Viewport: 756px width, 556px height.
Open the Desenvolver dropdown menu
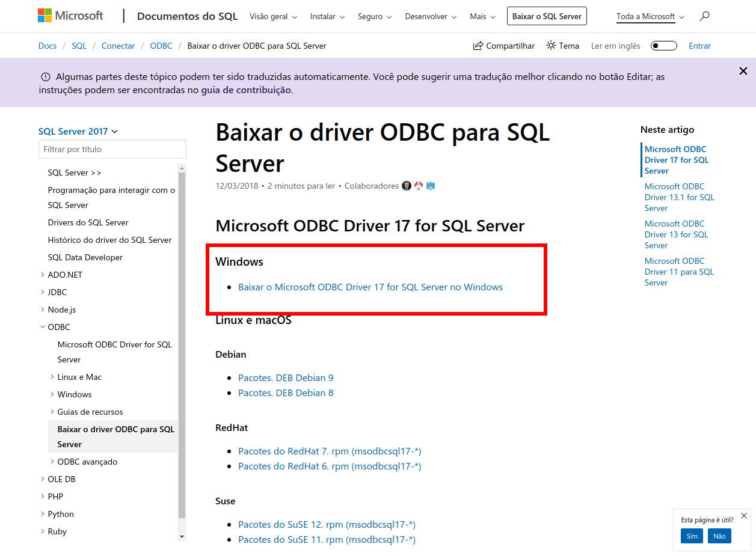pos(431,16)
